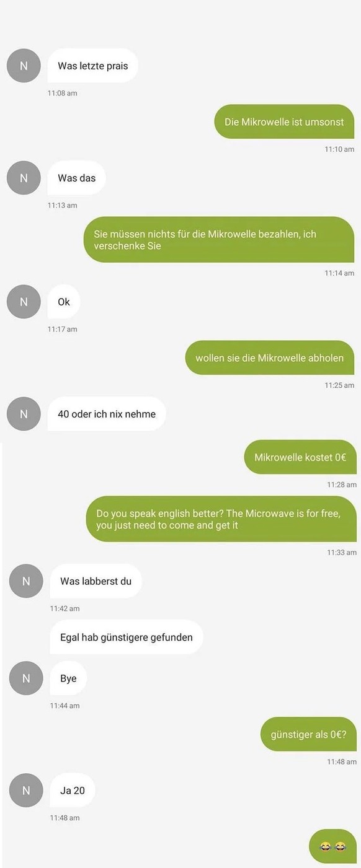Tap the N avatar beside "Was letzte prais"
361x868 pixels.
[24, 66]
